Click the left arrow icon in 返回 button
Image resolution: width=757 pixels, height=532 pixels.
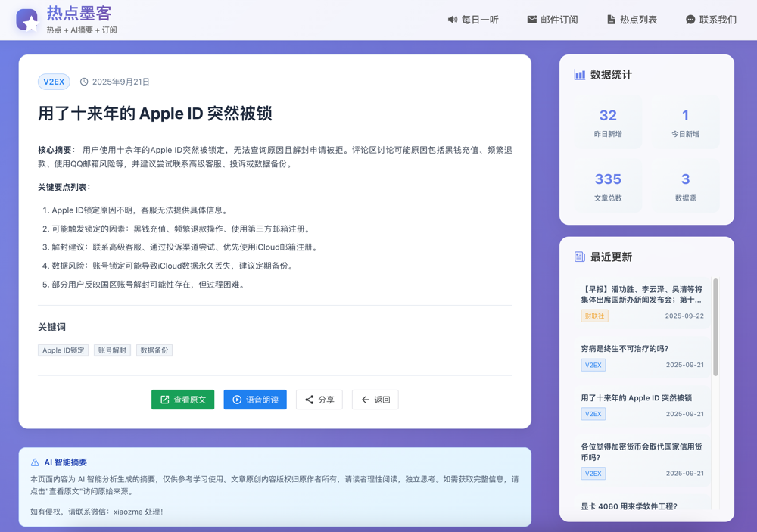click(x=366, y=400)
